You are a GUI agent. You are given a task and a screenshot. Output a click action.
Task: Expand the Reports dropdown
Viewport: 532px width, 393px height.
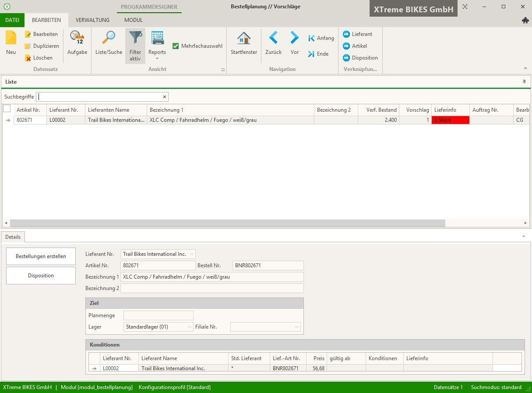click(157, 58)
